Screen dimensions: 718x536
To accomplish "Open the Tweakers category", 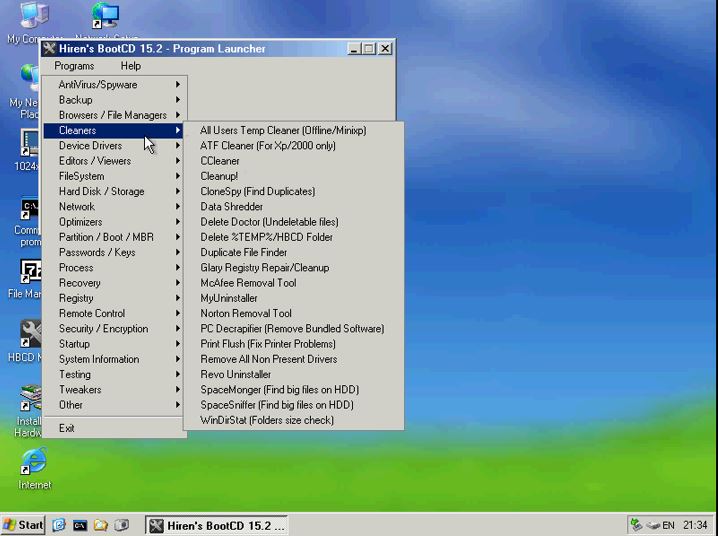I will pos(114,390).
